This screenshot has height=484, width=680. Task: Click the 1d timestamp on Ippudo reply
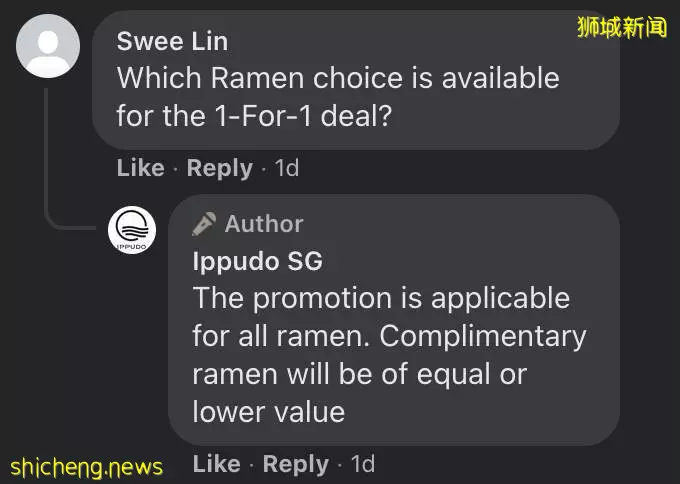click(x=363, y=464)
